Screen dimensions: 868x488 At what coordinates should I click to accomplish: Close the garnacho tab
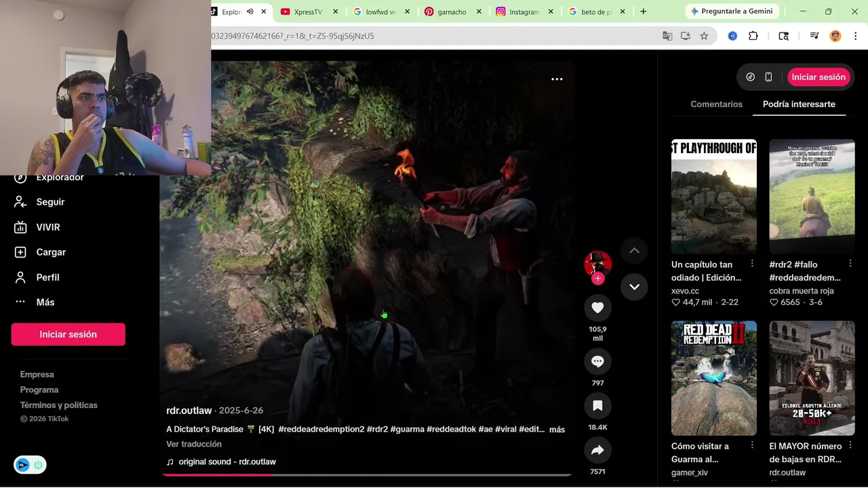pos(479,12)
